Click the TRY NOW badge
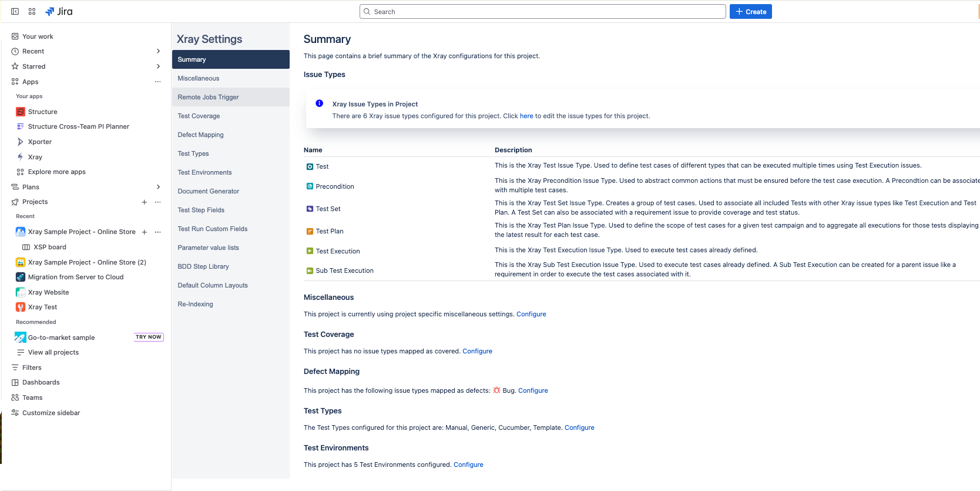This screenshot has width=980, height=491. tap(149, 337)
